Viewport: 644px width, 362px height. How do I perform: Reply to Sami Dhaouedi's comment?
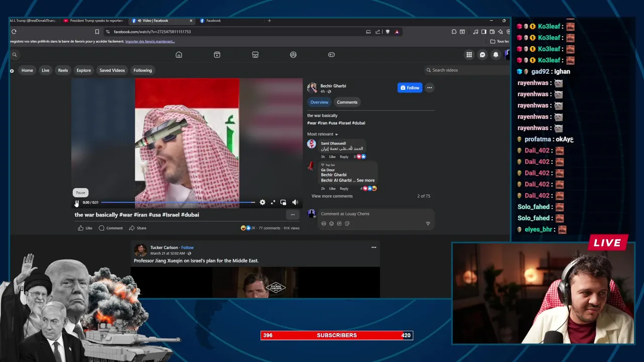click(x=344, y=157)
